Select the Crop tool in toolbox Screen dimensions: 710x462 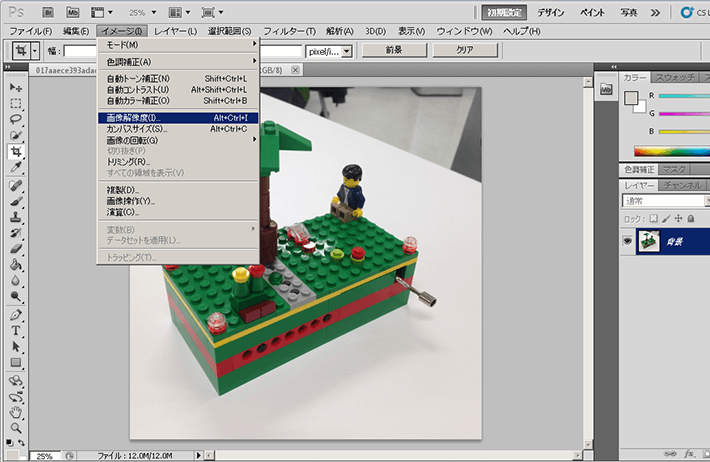[x=16, y=152]
